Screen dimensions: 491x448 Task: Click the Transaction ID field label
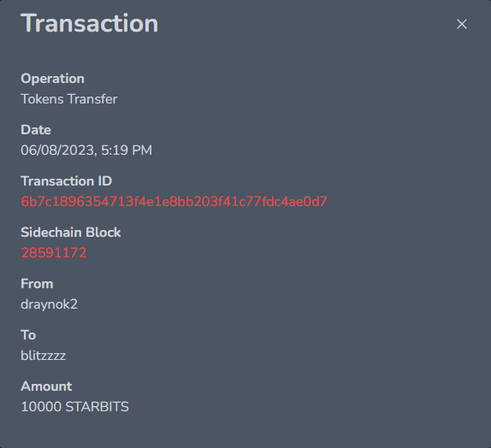[x=67, y=181]
